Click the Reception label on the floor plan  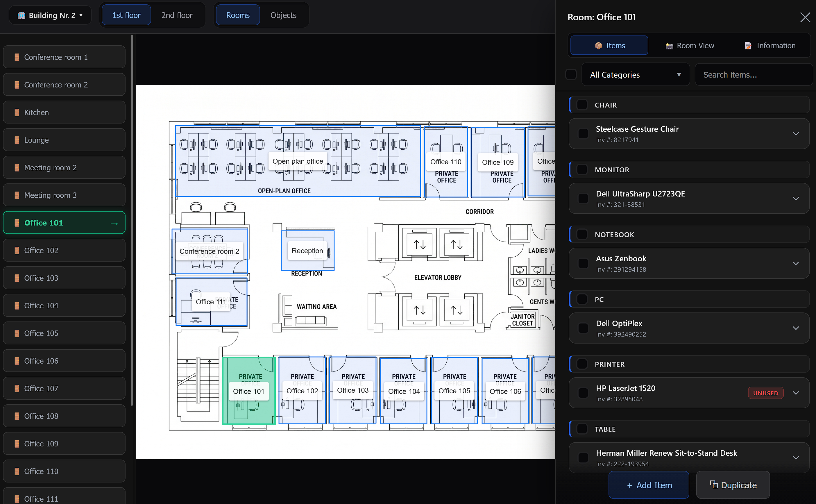coord(307,251)
